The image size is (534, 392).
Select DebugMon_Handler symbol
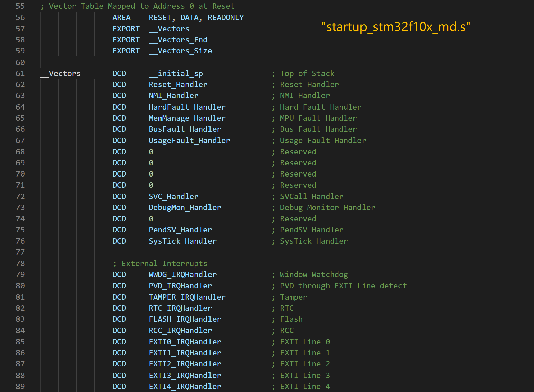pos(185,208)
